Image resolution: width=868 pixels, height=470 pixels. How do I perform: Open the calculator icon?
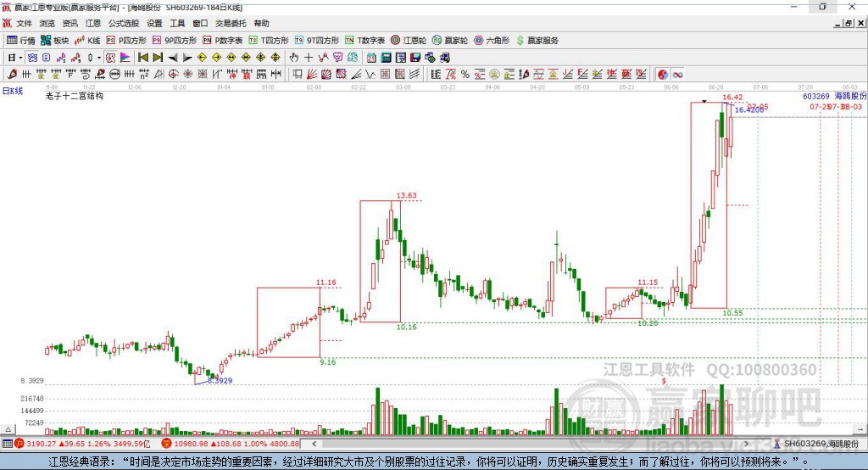pos(386,58)
